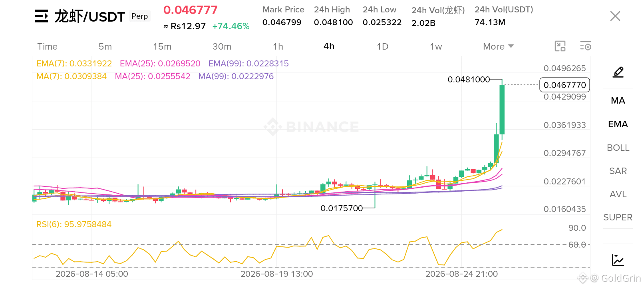This screenshot has height=288, width=644.
Task: Open chart indicator settings icon
Action: pos(585,46)
